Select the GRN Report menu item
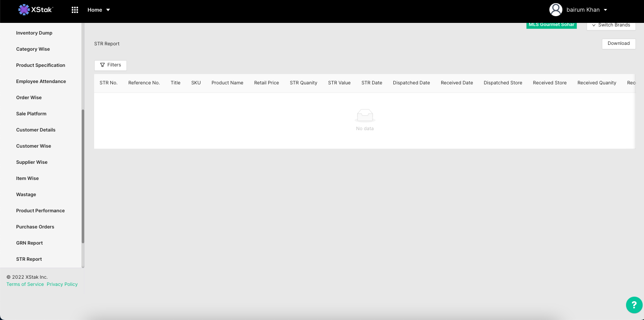644x320 pixels. pos(30,243)
